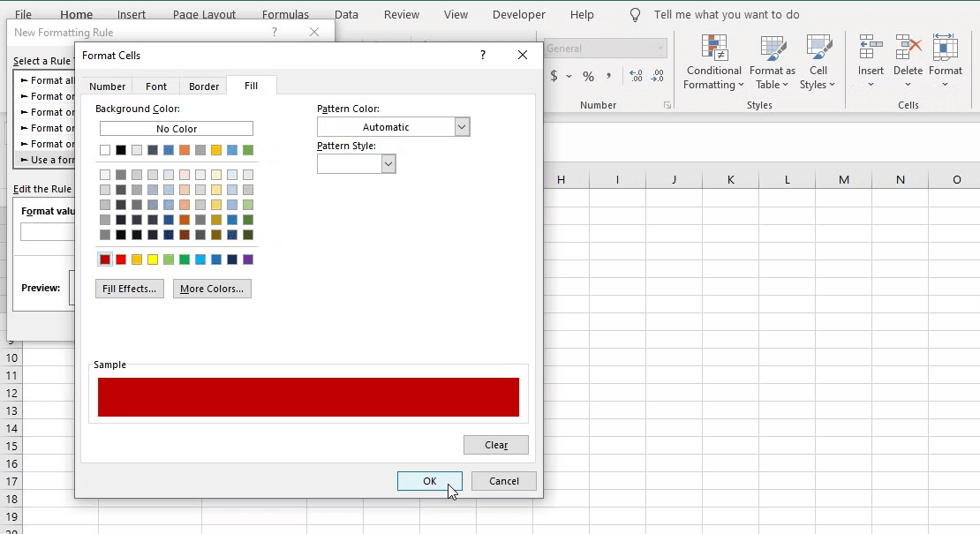The height and width of the screenshot is (534, 980).
Task: Click OK in Format Cells
Action: 429,481
